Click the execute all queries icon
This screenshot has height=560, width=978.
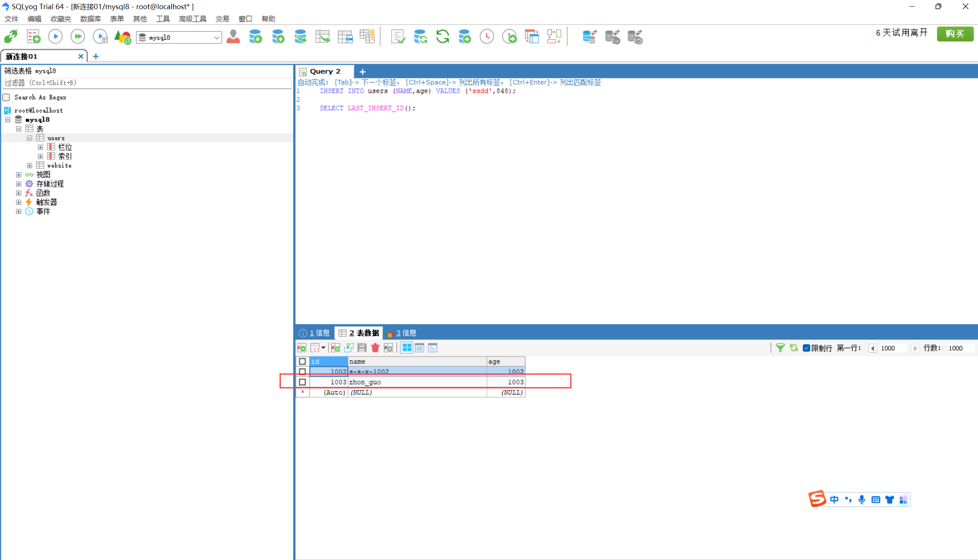[x=78, y=37]
